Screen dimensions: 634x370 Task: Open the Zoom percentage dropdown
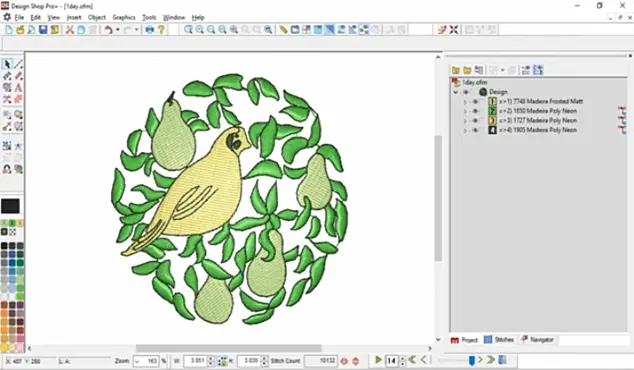click(137, 361)
